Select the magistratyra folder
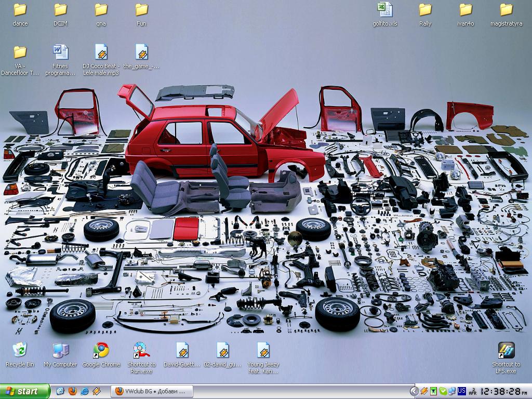532x399 pixels. [506, 10]
